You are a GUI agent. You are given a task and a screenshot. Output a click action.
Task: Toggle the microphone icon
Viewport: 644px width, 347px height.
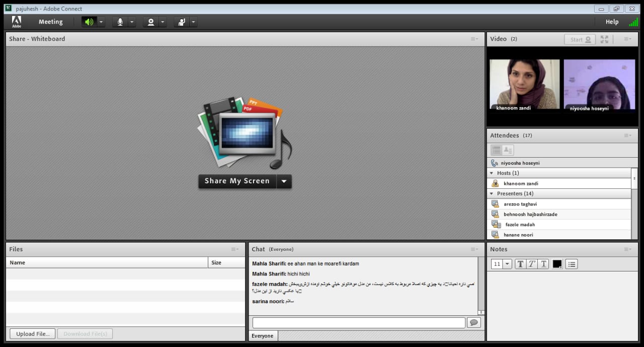[x=120, y=22]
